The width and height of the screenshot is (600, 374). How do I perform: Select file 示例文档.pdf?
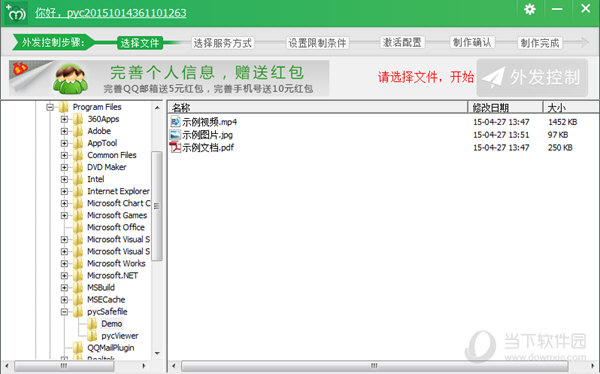(208, 147)
